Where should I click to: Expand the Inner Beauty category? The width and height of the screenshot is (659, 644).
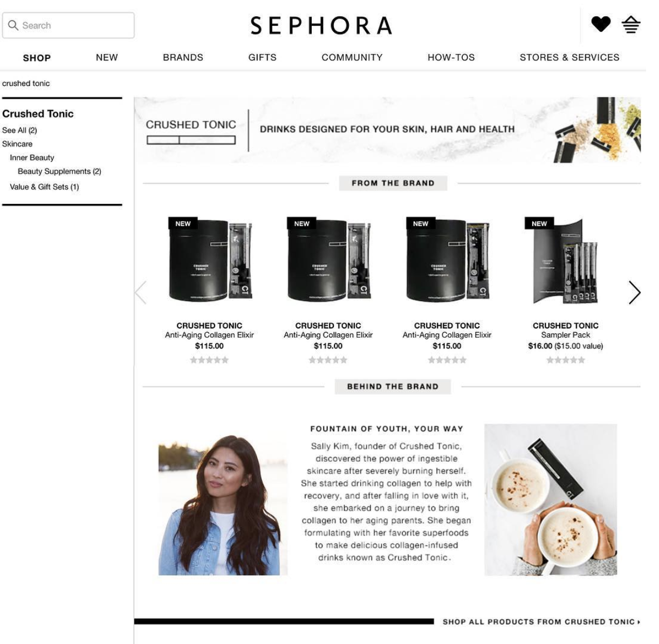32,157
